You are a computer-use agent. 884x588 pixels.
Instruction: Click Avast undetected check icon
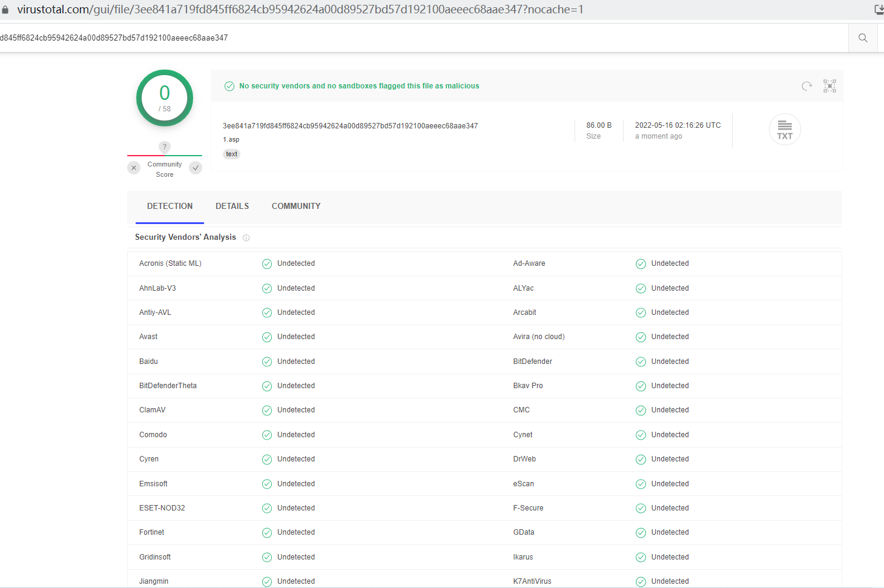267,337
